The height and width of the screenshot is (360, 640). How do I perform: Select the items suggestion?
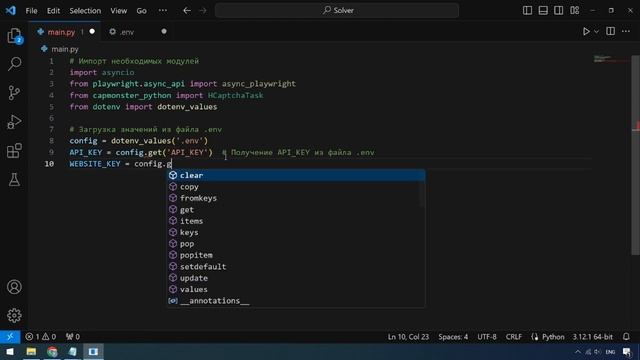pos(296,221)
